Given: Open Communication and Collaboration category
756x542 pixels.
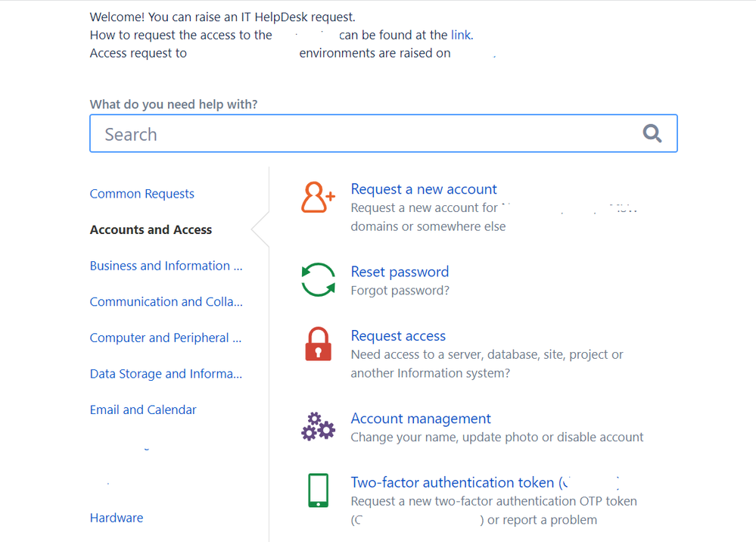Looking at the screenshot, I should point(166,302).
